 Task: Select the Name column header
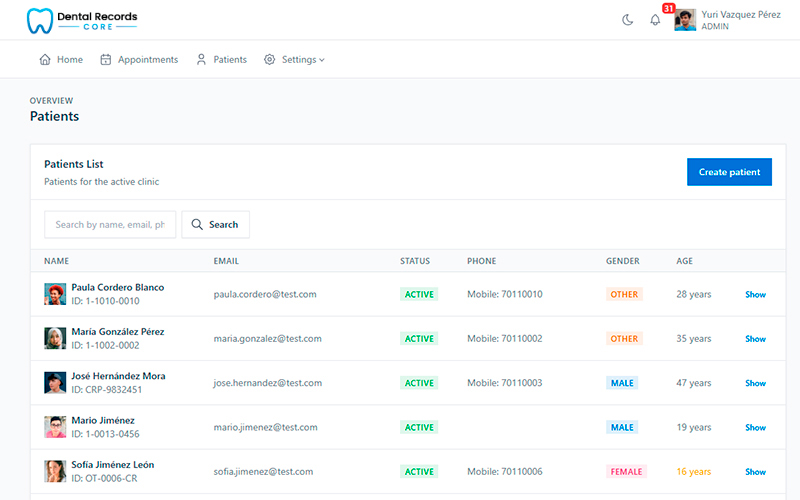(56, 261)
